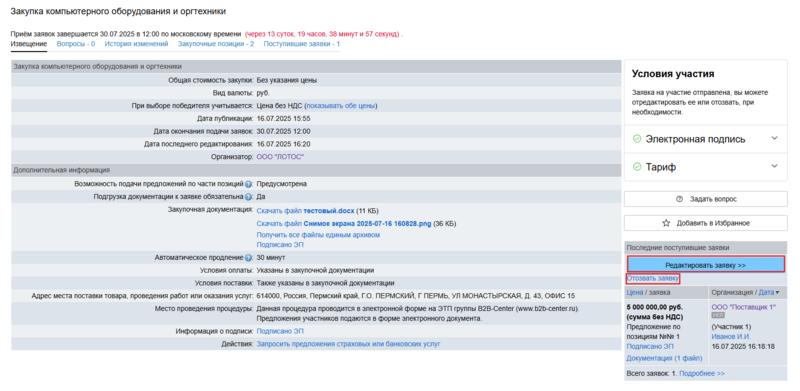800x391 pixels.
Task: Click green check icon of Тариф
Action: pos(637,167)
